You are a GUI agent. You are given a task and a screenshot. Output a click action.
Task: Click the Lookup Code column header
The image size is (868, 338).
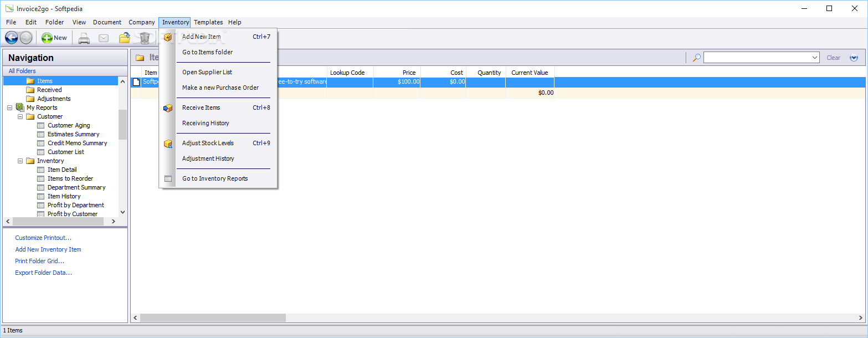(350, 73)
